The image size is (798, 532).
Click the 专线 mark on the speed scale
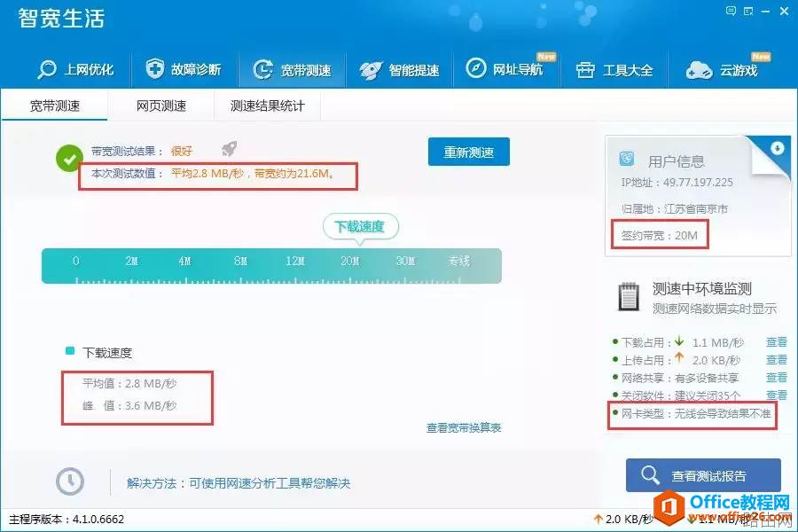(x=459, y=262)
